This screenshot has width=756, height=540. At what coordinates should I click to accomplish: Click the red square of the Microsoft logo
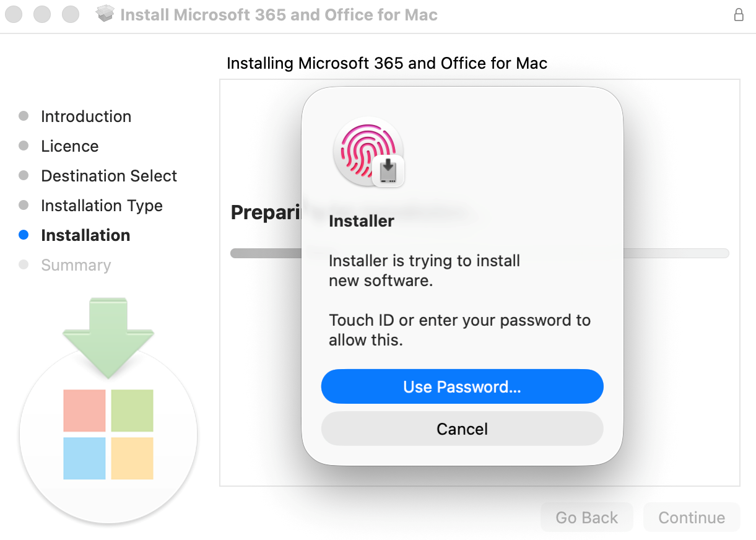pos(84,411)
